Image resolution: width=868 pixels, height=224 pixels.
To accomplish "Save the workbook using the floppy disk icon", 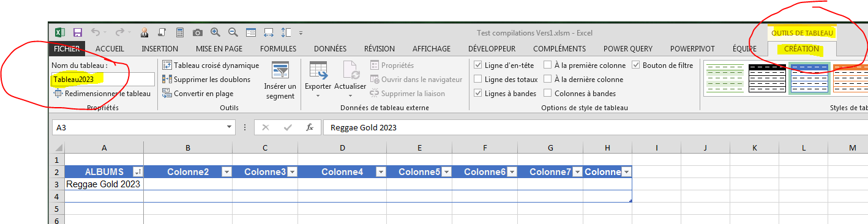I will click(x=78, y=32).
